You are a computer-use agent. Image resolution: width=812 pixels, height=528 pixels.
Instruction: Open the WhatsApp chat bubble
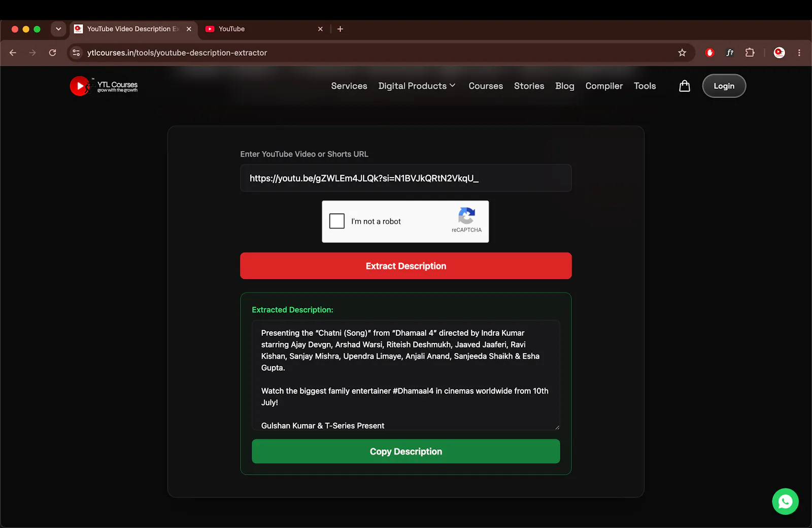[x=785, y=501]
